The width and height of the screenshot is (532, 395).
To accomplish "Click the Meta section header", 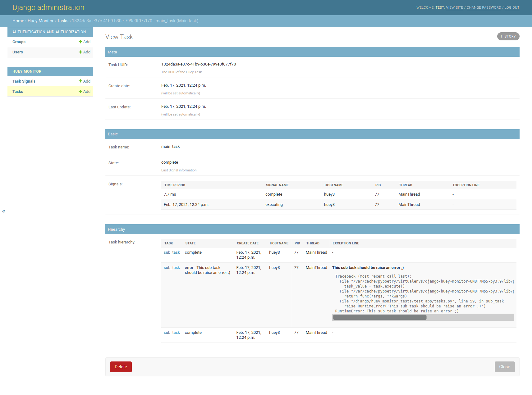I will (x=312, y=52).
